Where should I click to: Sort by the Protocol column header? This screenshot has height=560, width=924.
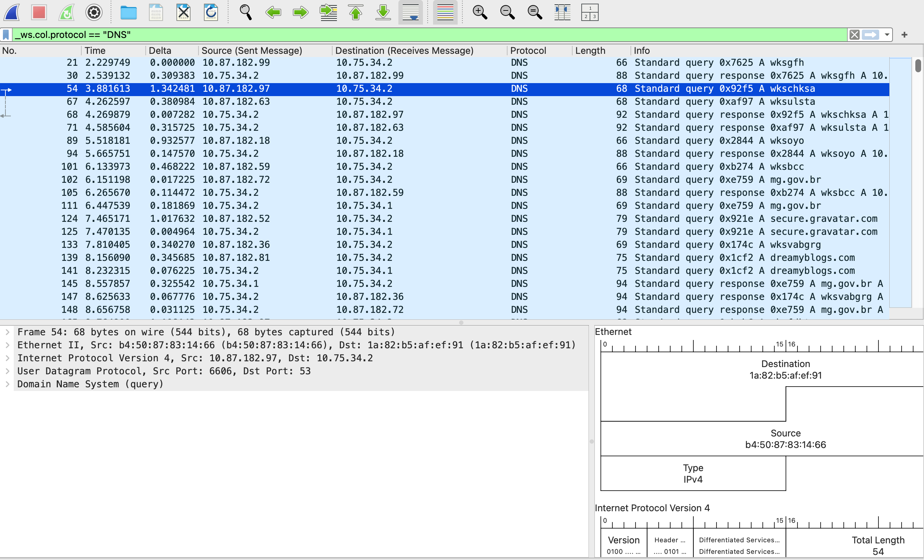coord(528,51)
